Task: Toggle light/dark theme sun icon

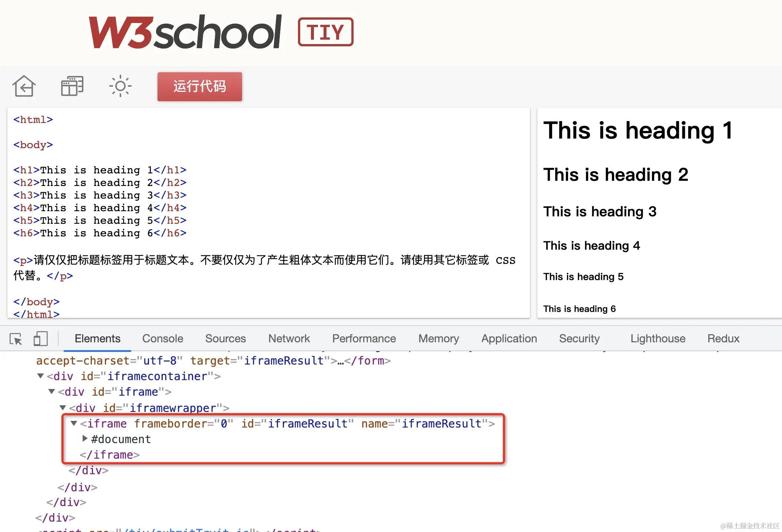Action: [x=120, y=86]
